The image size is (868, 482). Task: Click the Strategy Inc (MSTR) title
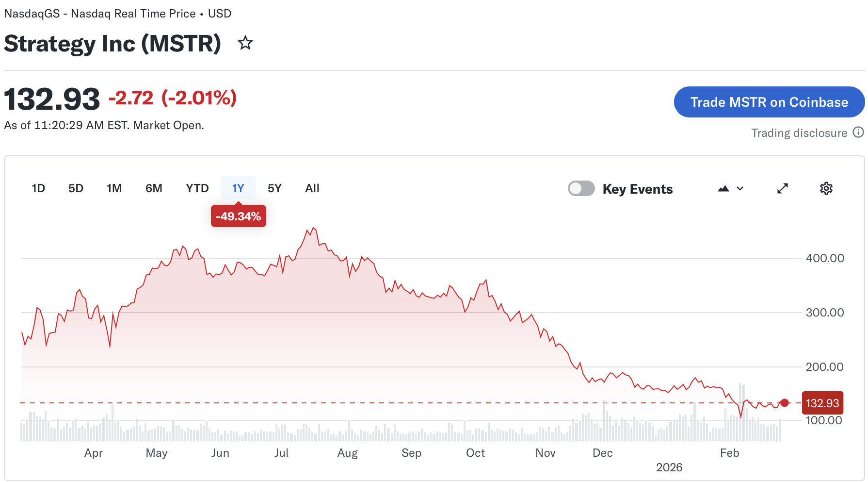[x=112, y=44]
